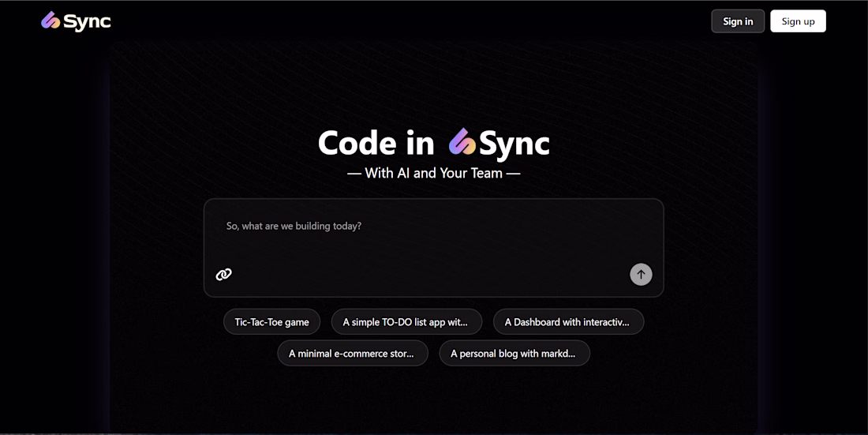Click the 'Code in Sync' headline
The height and width of the screenshot is (435, 868).
[x=433, y=143]
